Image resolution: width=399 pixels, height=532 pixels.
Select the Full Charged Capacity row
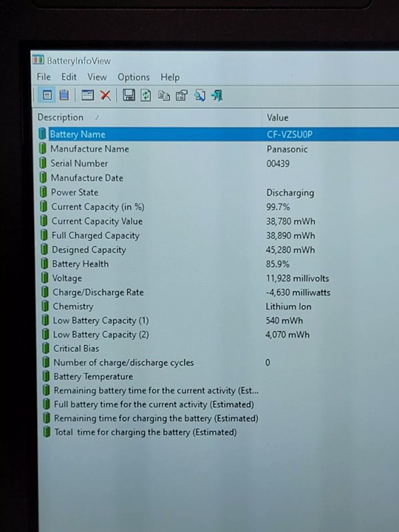point(219,236)
